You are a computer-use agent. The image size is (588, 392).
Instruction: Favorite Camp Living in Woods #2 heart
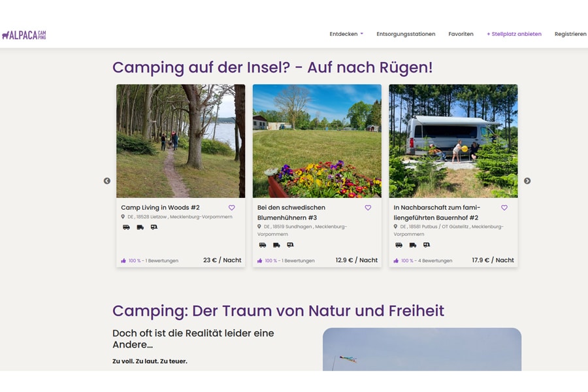click(232, 208)
